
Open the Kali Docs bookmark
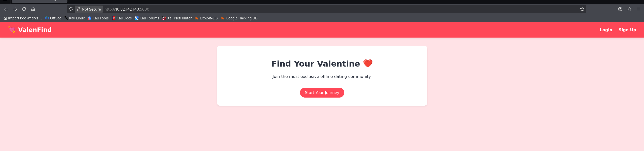point(122,18)
